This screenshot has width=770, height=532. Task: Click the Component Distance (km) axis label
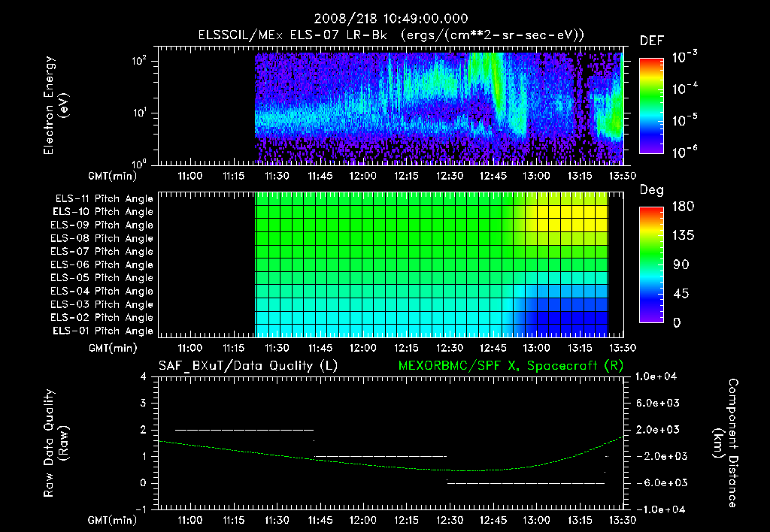726,443
